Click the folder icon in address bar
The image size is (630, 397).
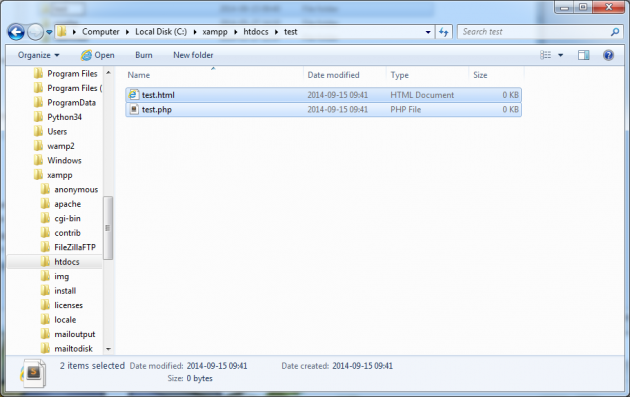point(61,32)
